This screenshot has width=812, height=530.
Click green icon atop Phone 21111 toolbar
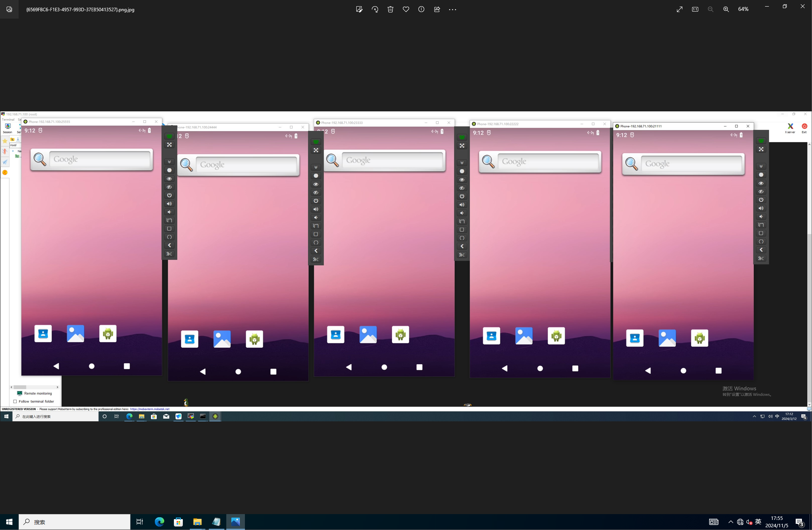761,141
